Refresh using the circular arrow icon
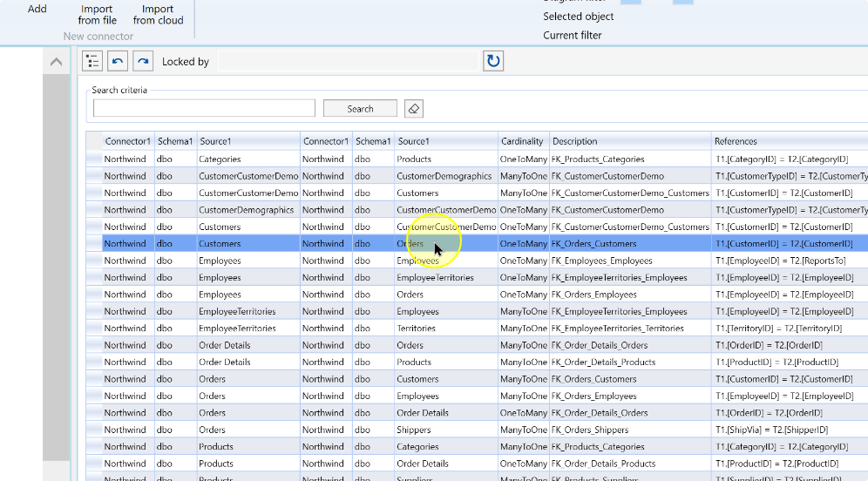 point(492,61)
